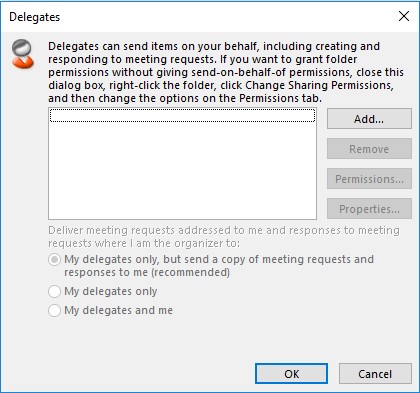Open the Add... delegate dialog
The height and width of the screenshot is (393, 420).
pos(369,119)
